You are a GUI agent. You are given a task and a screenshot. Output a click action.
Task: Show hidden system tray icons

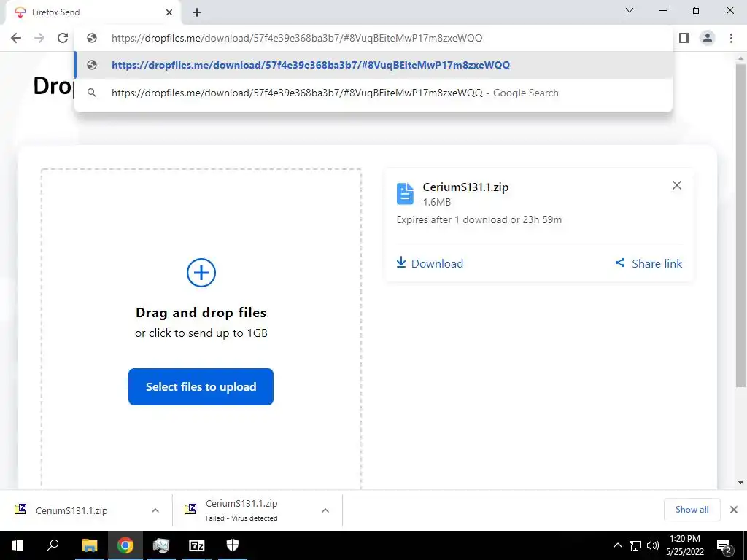coord(617,545)
